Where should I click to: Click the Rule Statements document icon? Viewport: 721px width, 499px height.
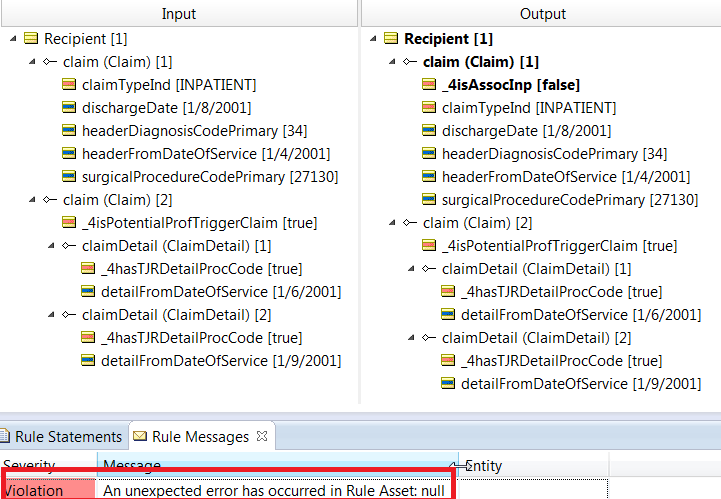point(5,436)
